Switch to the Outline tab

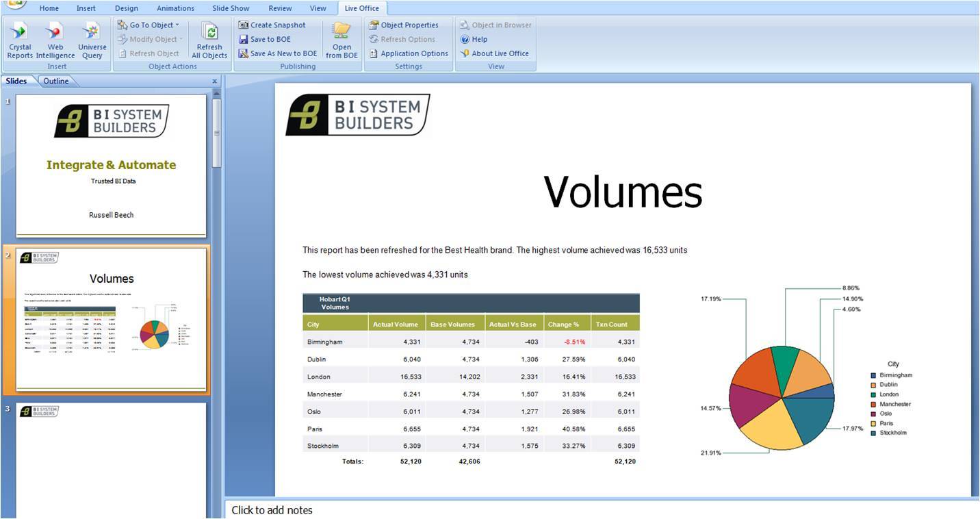point(55,81)
